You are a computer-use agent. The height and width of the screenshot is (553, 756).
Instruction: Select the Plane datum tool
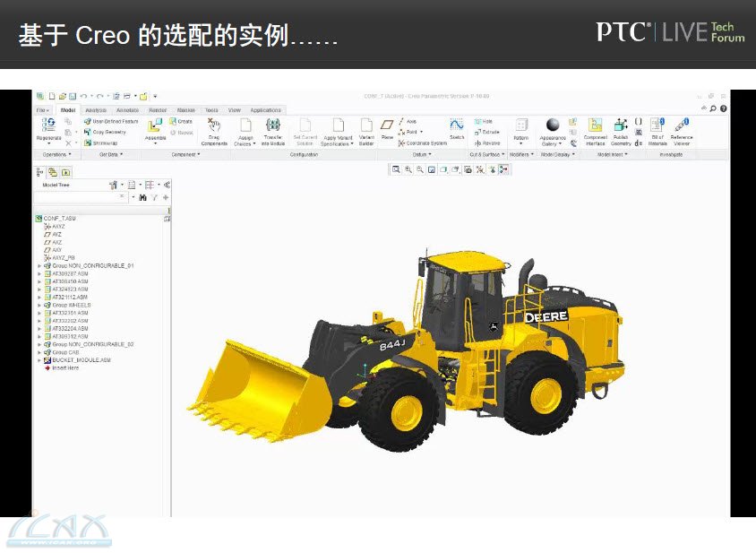(387, 129)
